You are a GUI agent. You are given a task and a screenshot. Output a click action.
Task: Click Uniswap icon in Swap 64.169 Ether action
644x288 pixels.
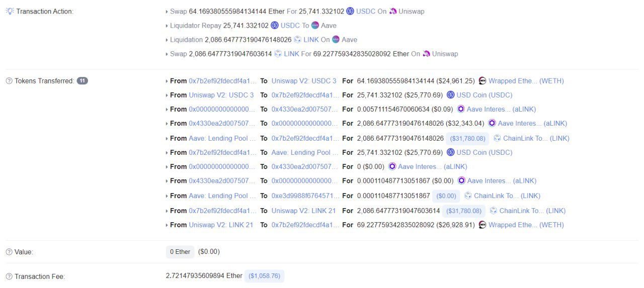coord(392,11)
